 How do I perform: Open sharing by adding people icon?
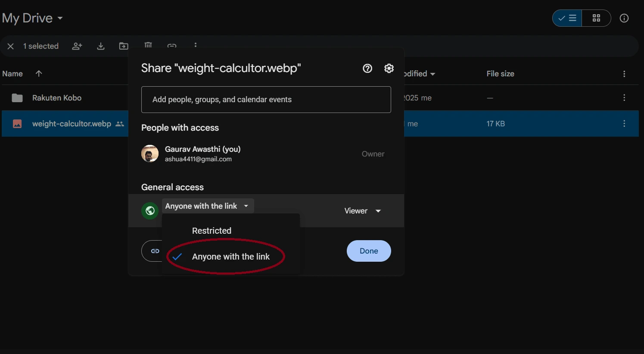pyautogui.click(x=77, y=46)
